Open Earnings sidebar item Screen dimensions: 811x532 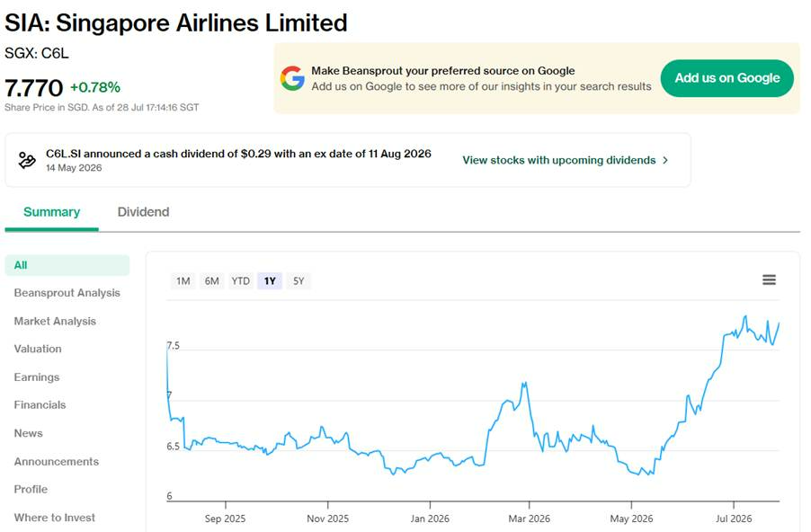[x=37, y=377]
